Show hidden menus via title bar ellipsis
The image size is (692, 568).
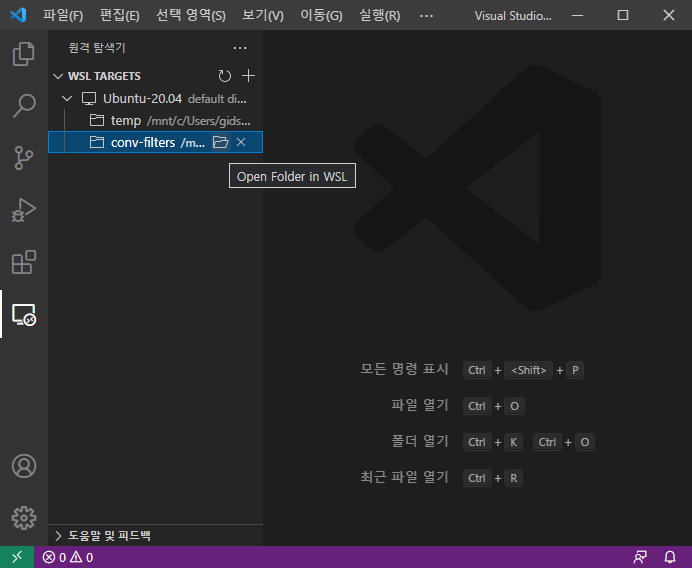point(426,15)
